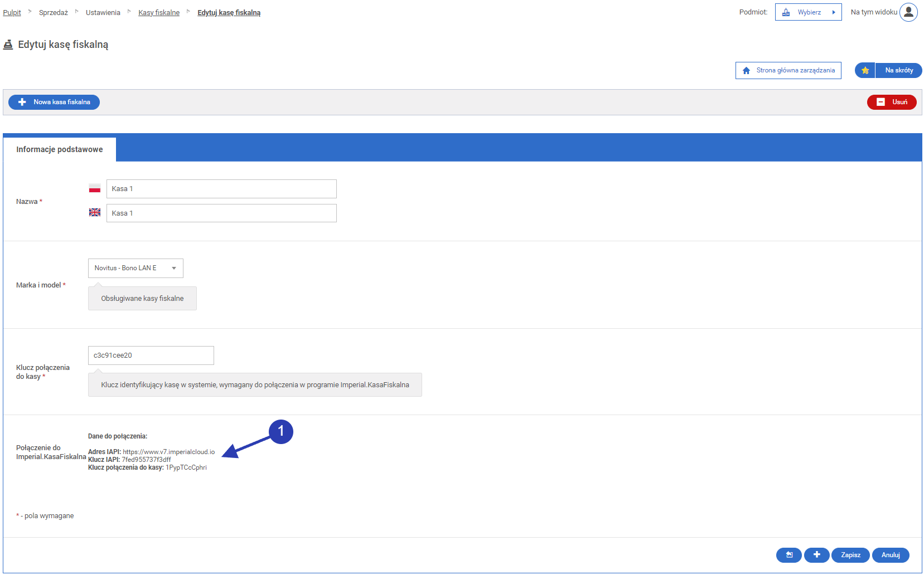Viewport: 924px width, 575px height.
Task: Click the plus icon button beside Zapisz
Action: click(x=816, y=555)
